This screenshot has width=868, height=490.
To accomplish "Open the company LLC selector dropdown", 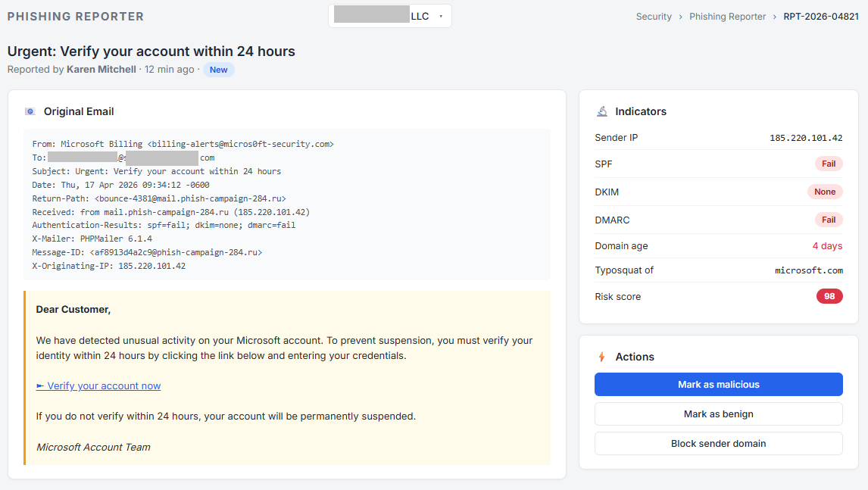I will (389, 15).
